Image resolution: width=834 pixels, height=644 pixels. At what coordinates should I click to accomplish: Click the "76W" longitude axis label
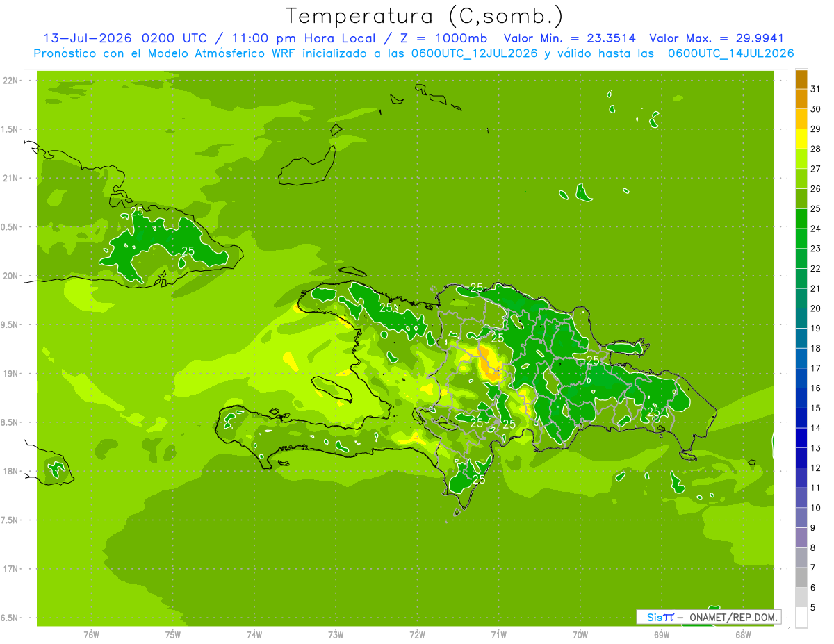(x=91, y=634)
